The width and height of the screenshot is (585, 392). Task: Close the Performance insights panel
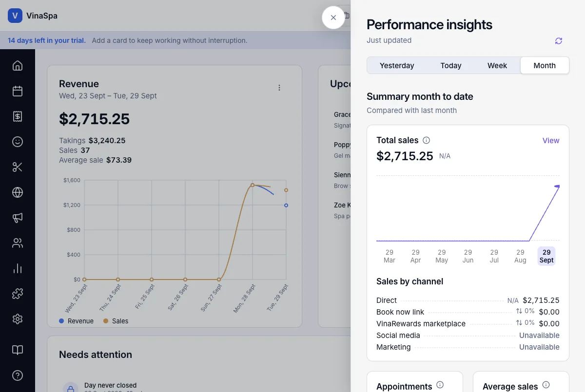pyautogui.click(x=333, y=18)
